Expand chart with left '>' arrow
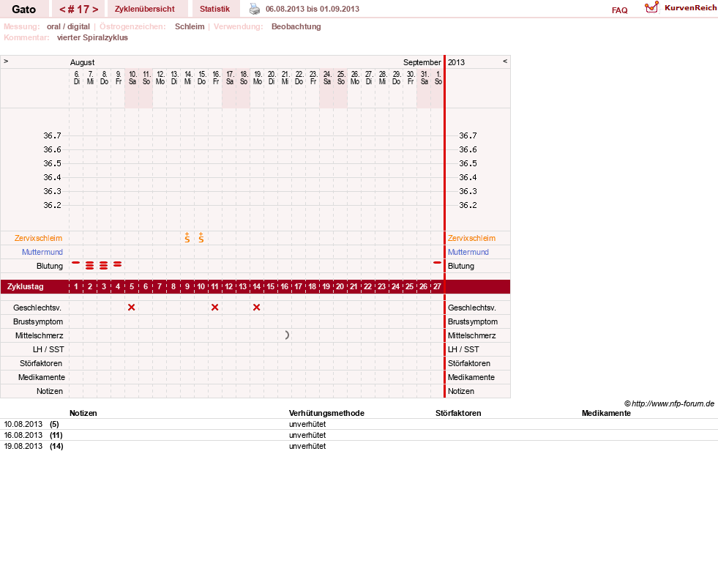 [x=6, y=61]
